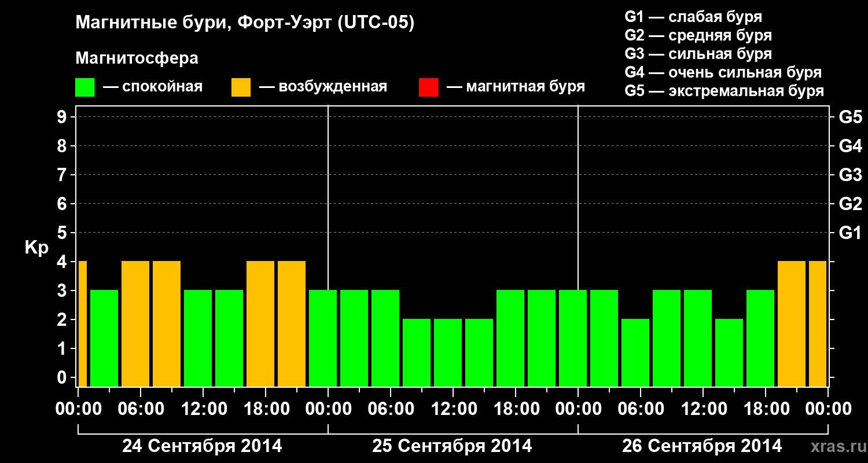This screenshot has width=868, height=463.
Task: Click the green bar above 18:00 on 25 September
Action: point(510,338)
